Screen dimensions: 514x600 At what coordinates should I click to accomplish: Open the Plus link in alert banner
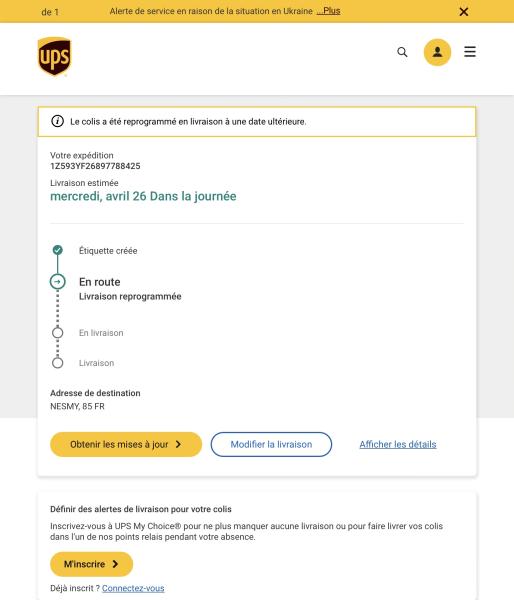point(328,11)
